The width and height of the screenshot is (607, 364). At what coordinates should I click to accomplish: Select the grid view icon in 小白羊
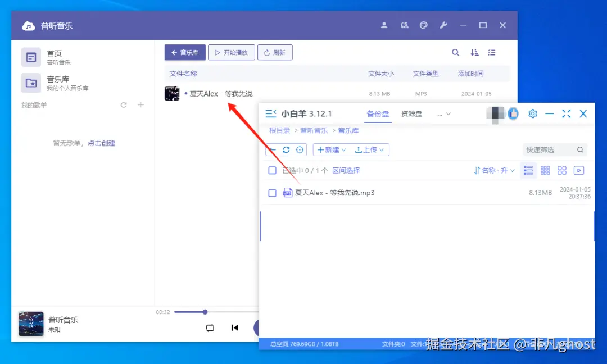pos(545,170)
